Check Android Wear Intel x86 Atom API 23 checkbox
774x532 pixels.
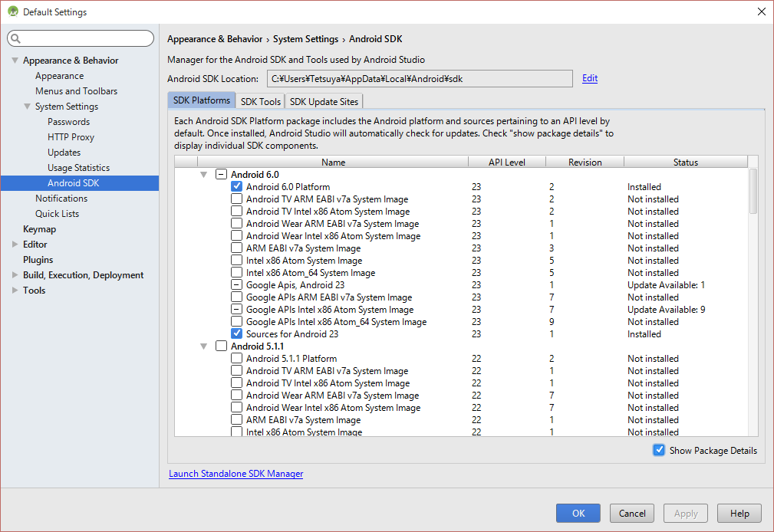pyautogui.click(x=236, y=236)
